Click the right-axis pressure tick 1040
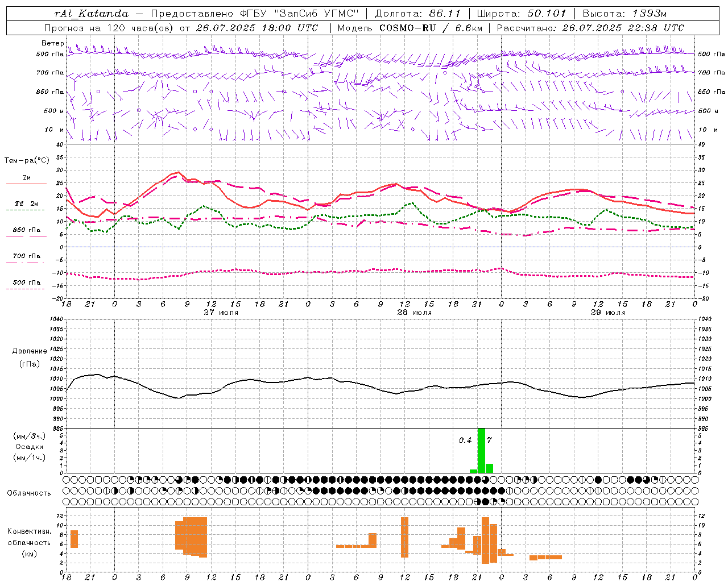The image size is (728, 582). (704, 319)
